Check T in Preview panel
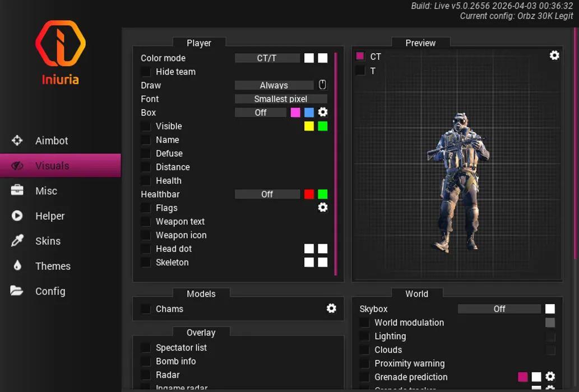The image size is (579, 392). (360, 71)
